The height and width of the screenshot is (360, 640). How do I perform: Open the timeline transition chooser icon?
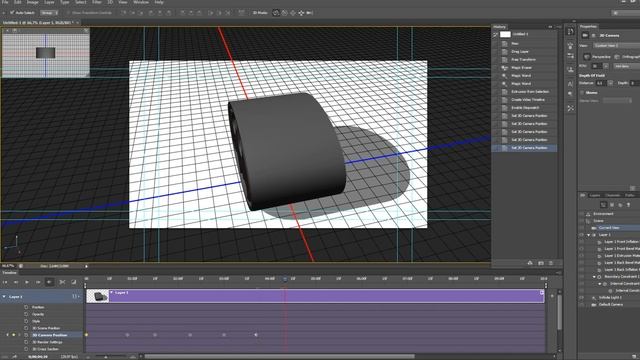tap(74, 282)
